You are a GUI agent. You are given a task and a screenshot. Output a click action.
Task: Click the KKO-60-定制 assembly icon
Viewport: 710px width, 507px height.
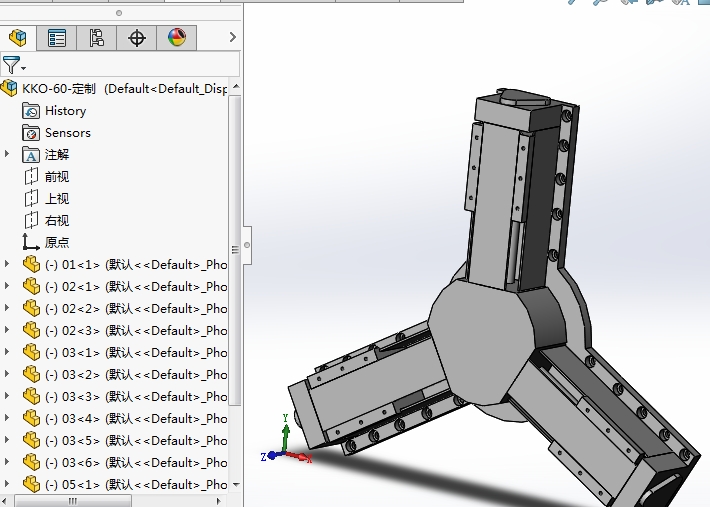(x=10, y=88)
